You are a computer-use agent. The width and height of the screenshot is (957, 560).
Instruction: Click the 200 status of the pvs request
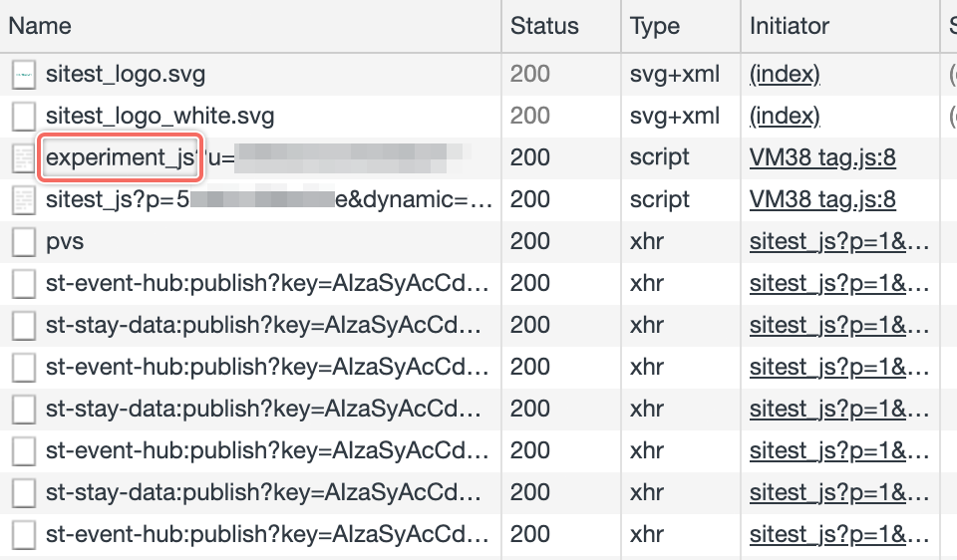(529, 242)
